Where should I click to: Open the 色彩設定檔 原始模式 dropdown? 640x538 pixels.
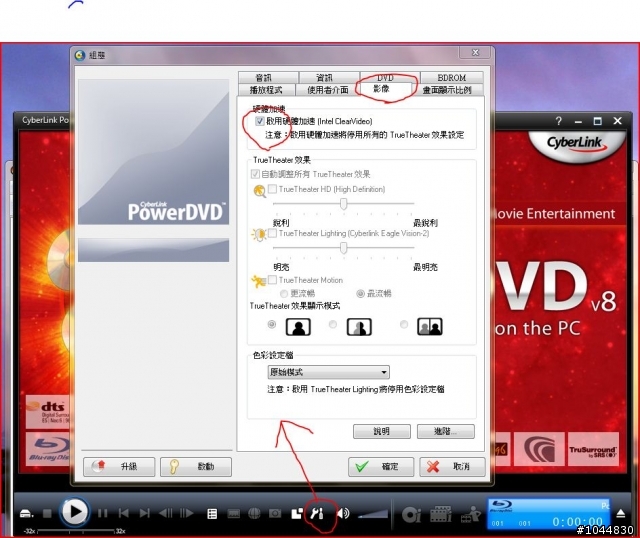pos(328,372)
